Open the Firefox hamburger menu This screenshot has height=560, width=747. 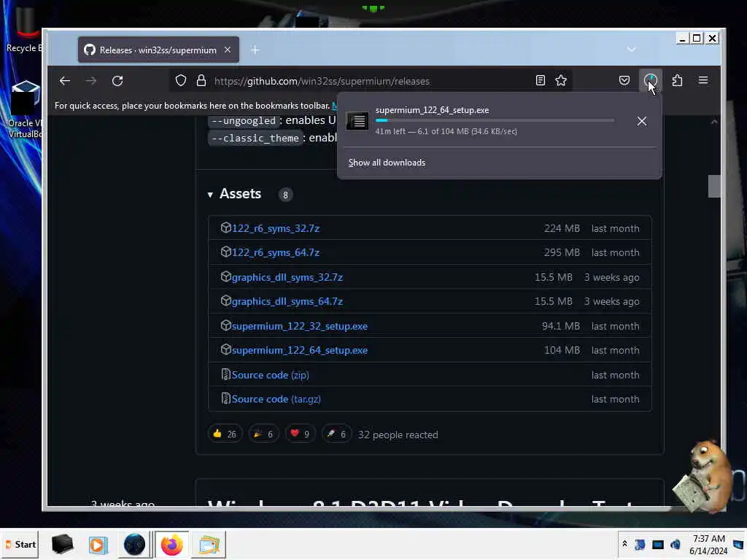click(x=703, y=80)
